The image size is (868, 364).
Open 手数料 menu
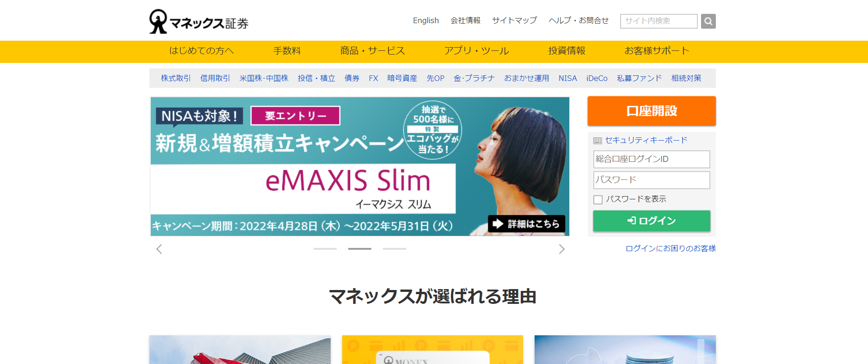[287, 51]
